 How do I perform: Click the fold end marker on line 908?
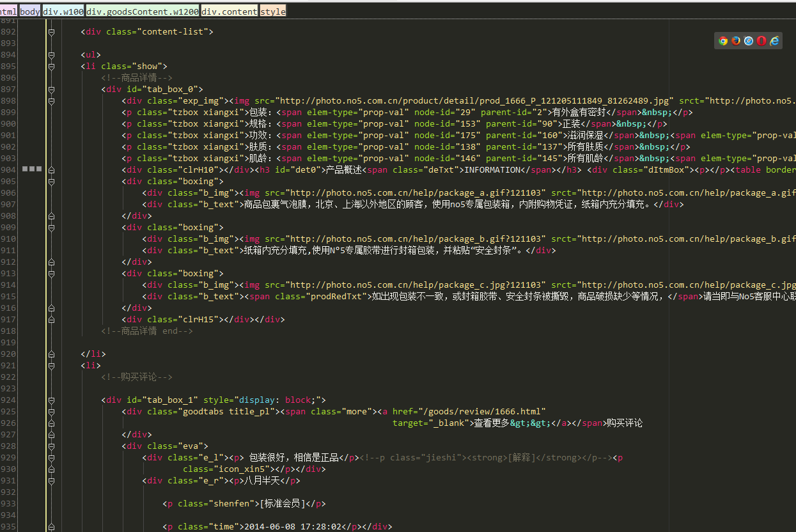tap(51, 216)
